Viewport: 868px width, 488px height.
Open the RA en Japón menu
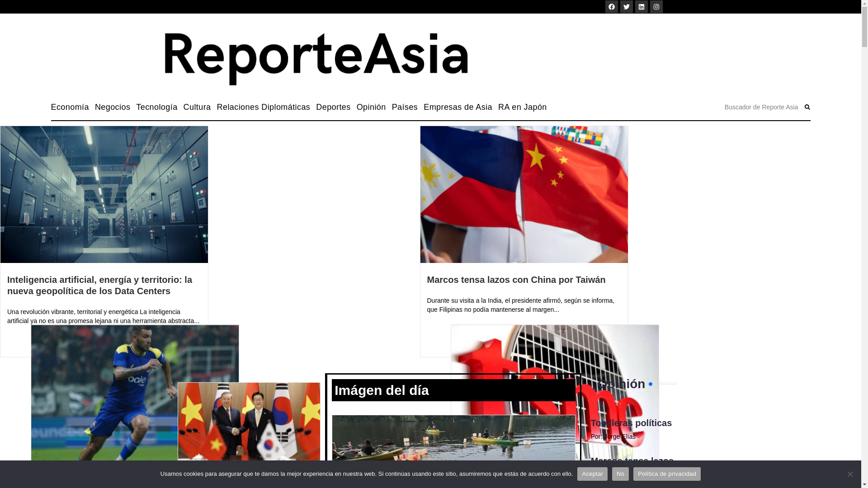point(522,107)
